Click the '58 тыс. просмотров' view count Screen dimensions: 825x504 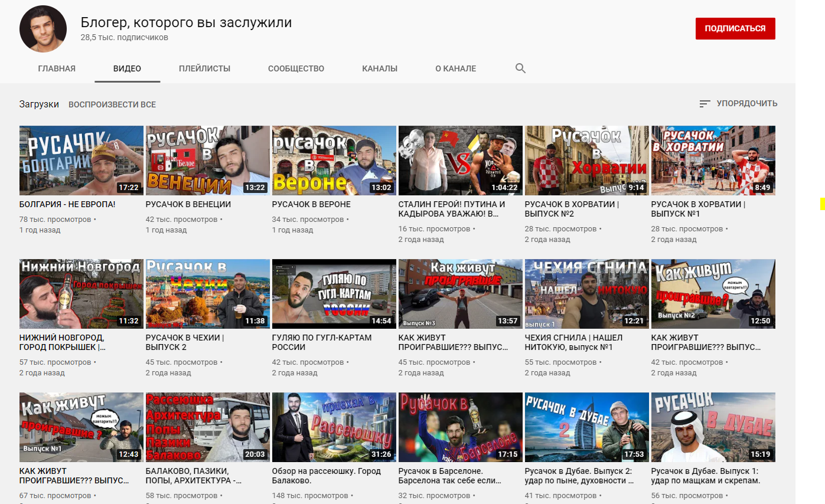tap(182, 496)
